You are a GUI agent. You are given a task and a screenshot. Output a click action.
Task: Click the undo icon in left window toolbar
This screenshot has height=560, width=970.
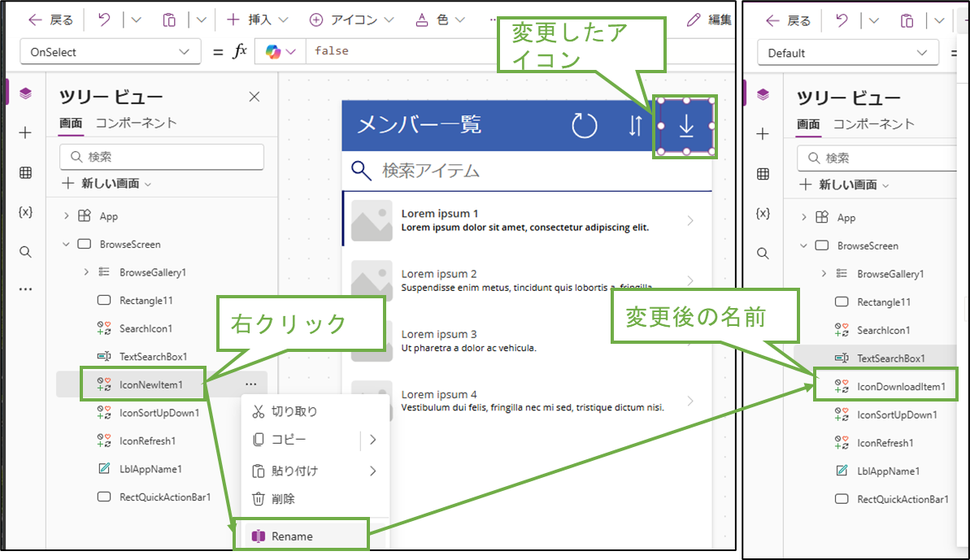(104, 20)
